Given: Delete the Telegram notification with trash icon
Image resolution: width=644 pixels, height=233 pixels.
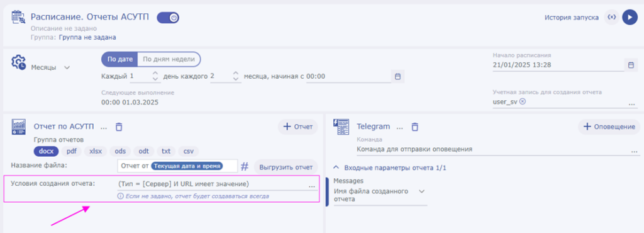Looking at the screenshot, I should 415,127.
